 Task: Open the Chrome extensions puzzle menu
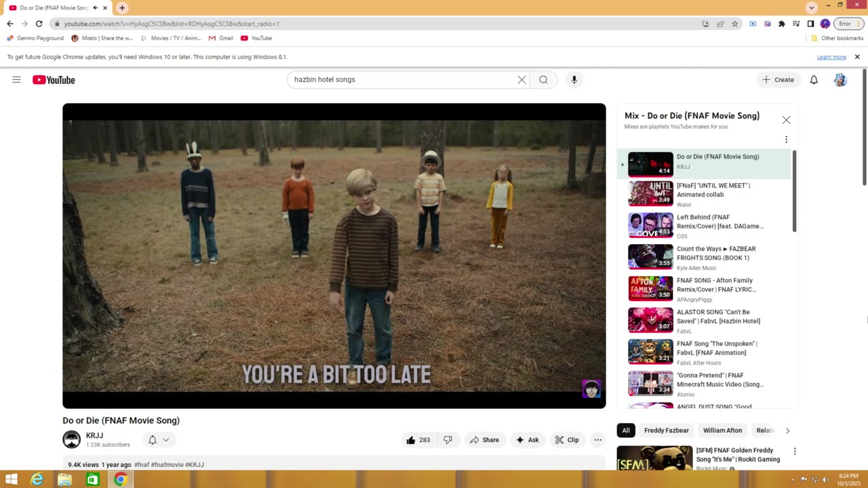(x=781, y=24)
